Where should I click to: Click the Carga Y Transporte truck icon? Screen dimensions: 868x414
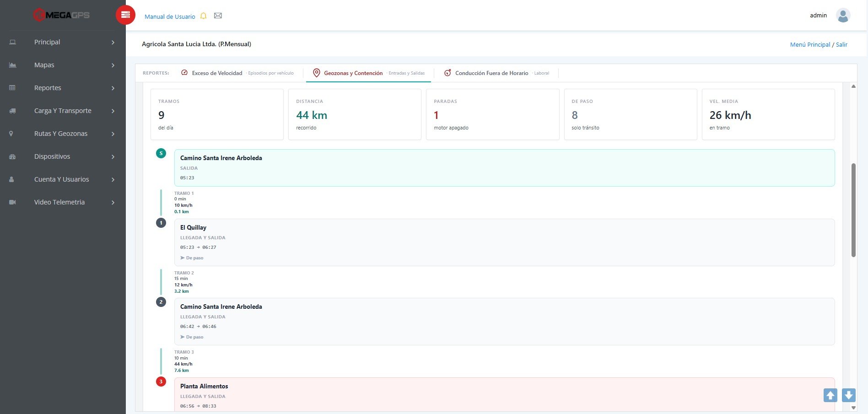(x=13, y=111)
